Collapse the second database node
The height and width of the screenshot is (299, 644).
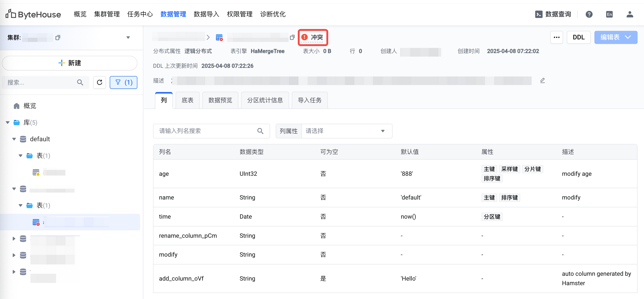pyautogui.click(x=14, y=189)
